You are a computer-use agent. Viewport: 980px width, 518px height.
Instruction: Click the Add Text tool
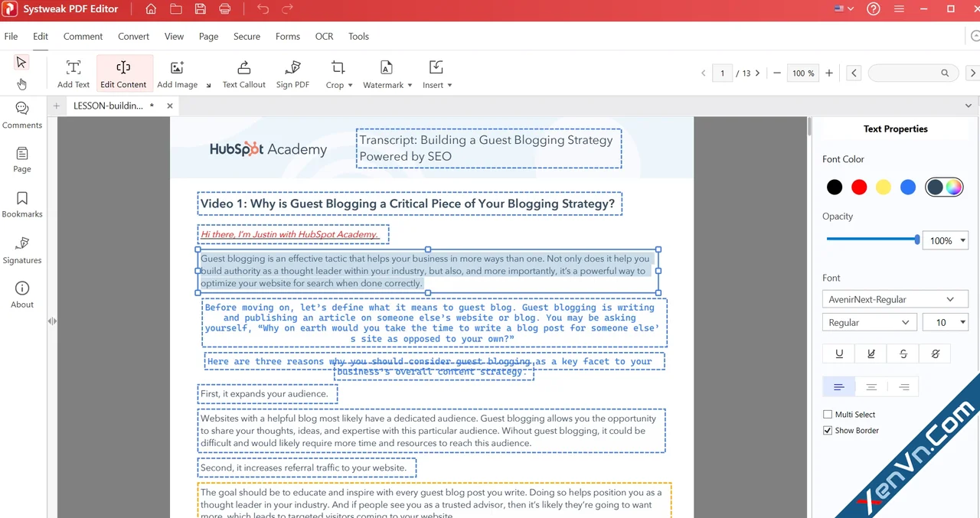click(x=73, y=74)
